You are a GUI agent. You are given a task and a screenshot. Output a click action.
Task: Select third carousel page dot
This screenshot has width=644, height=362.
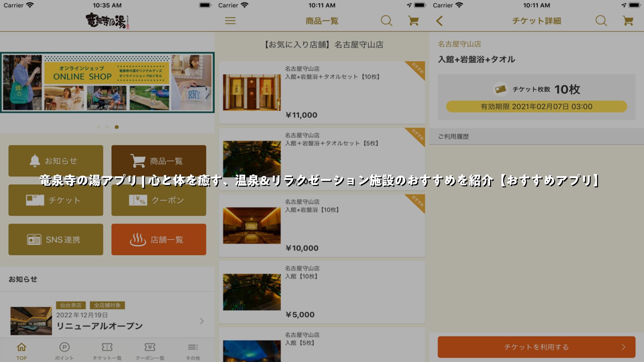click(x=117, y=127)
